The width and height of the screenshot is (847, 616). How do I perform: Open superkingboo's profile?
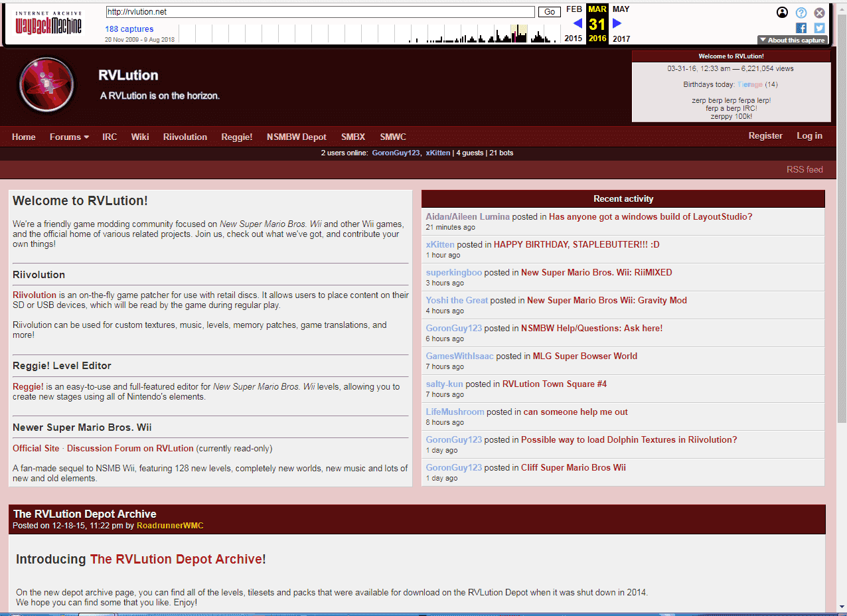tap(454, 272)
